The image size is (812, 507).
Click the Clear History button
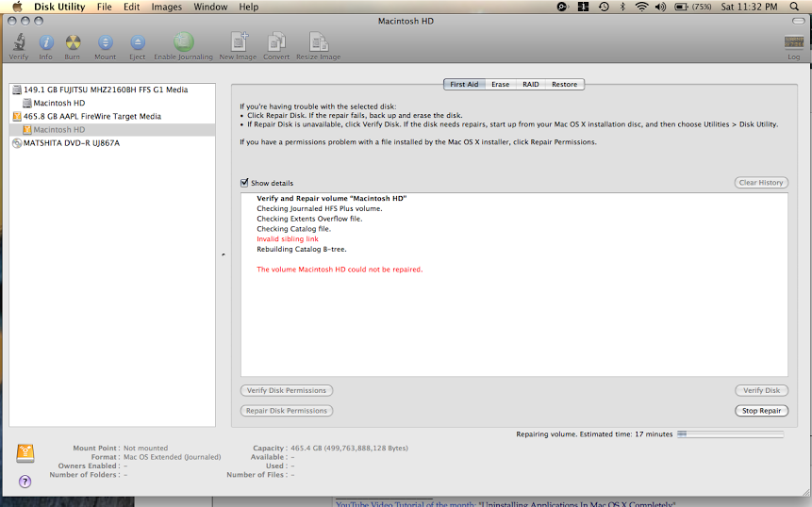click(x=761, y=183)
